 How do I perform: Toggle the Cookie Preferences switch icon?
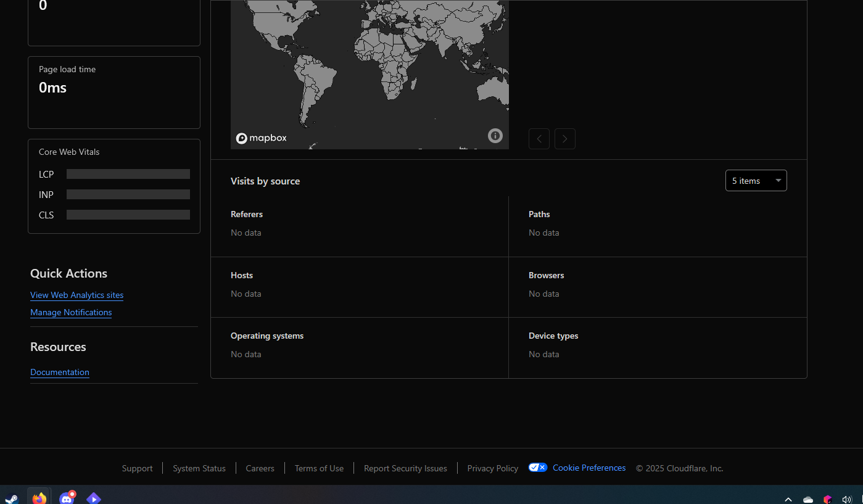coord(538,468)
